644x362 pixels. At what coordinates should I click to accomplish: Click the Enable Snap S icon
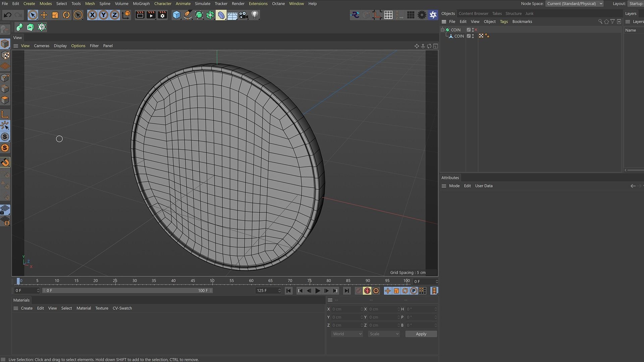(5, 137)
